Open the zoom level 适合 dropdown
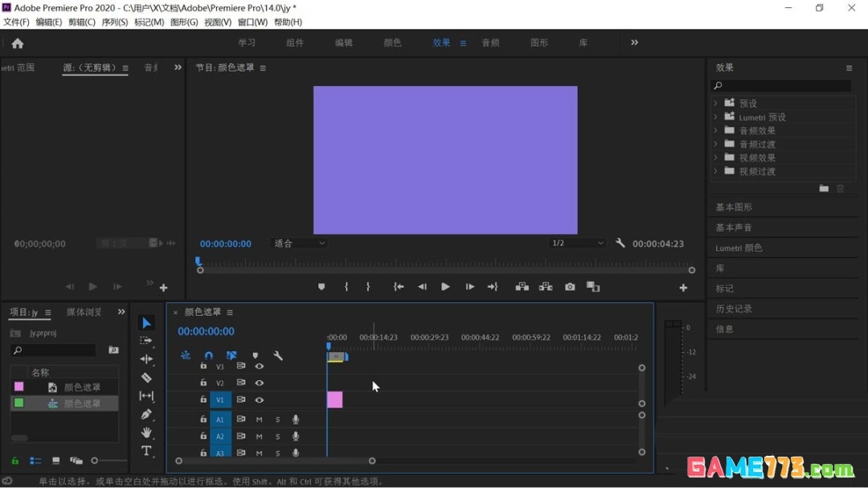Screen dimensions: 868x488 tap(298, 243)
